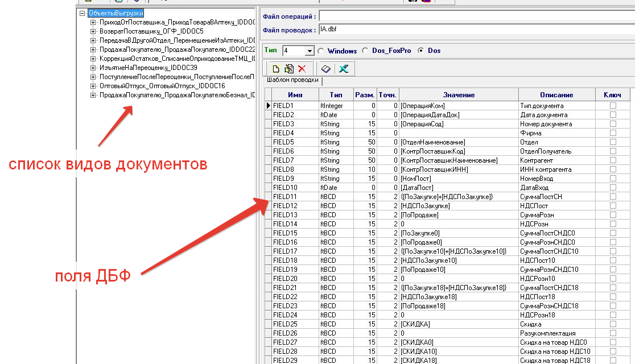This screenshot has width=635, height=364.
Task: Select the ИзъятиеНаПереоценку_IDDOC39 tree item
Action: pyautogui.click(x=148, y=68)
